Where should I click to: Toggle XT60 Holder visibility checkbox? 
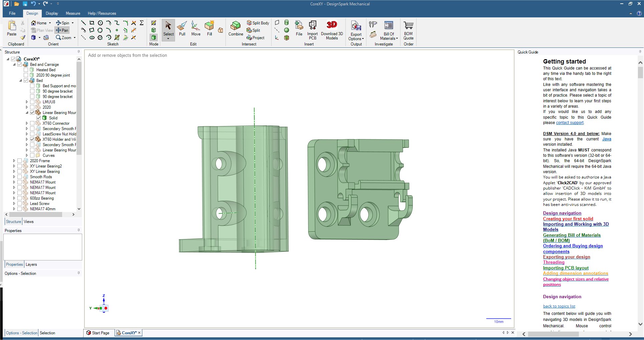point(32,139)
